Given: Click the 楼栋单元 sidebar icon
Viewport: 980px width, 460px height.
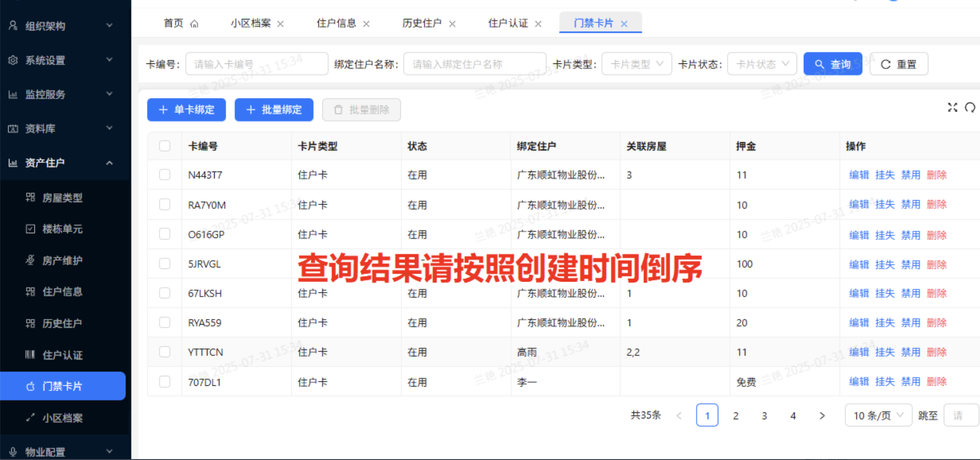Looking at the screenshot, I should 30,229.
